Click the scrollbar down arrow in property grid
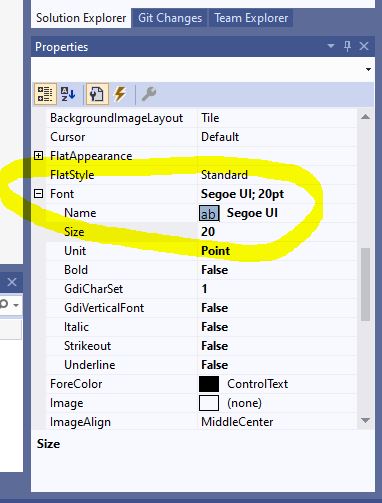 365,420
